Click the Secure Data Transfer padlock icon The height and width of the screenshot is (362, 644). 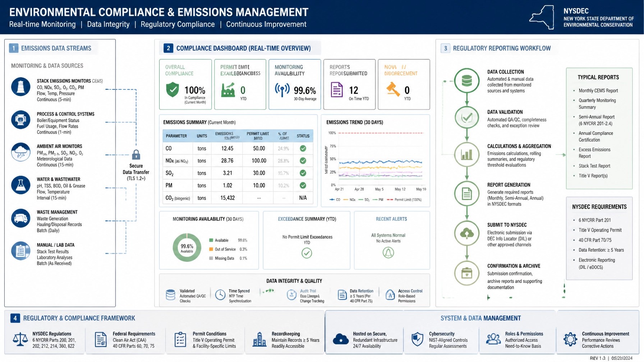(136, 155)
